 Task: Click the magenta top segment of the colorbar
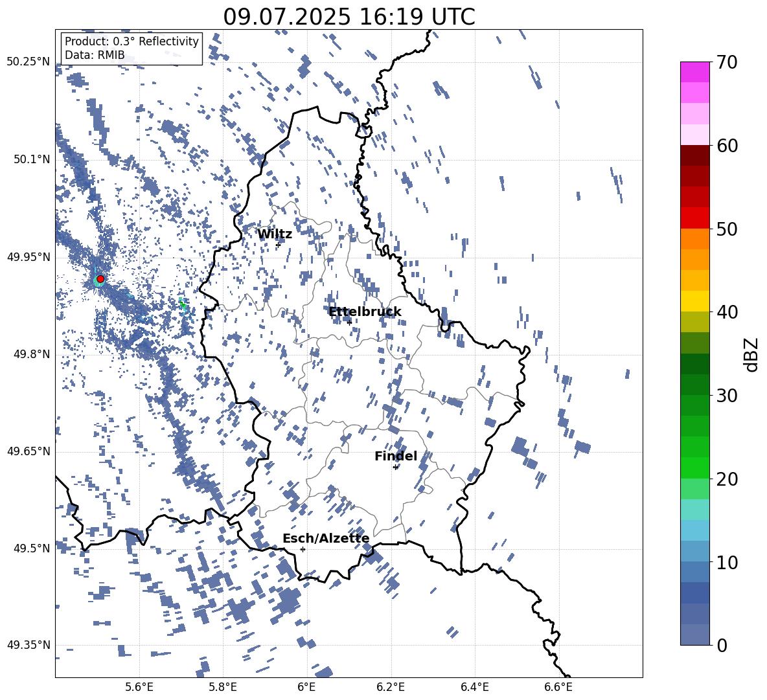tap(694, 72)
